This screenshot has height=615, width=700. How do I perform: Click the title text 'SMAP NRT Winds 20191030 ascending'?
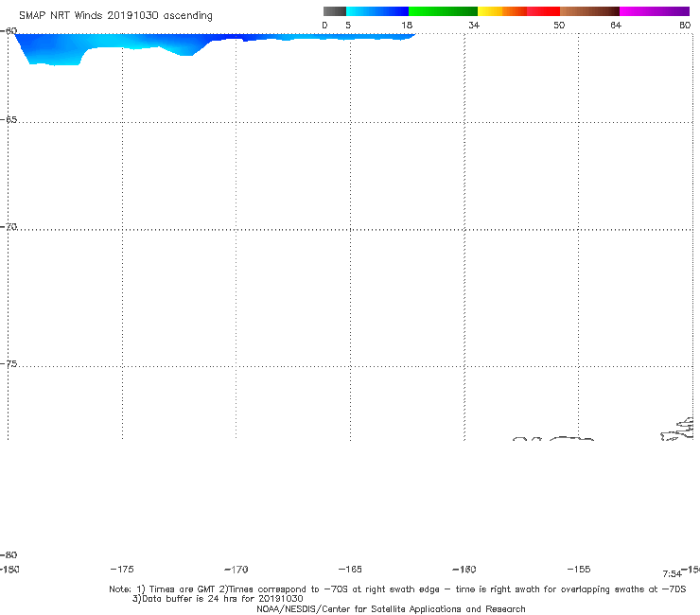tap(115, 16)
